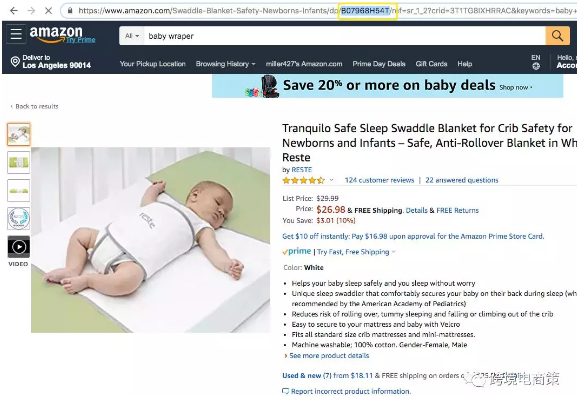Click the EN language globe icon
This screenshot has width=577, height=396.
click(x=536, y=66)
